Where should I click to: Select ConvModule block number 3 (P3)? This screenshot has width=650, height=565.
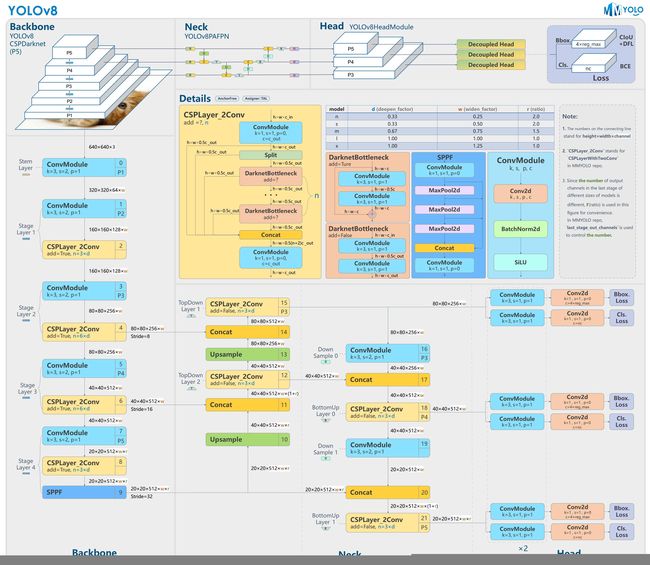(x=84, y=291)
